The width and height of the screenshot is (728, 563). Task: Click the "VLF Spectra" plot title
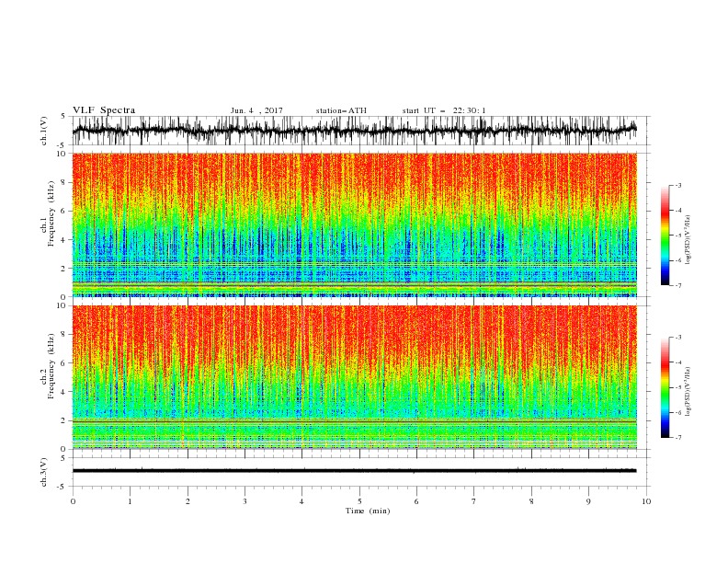(104, 110)
